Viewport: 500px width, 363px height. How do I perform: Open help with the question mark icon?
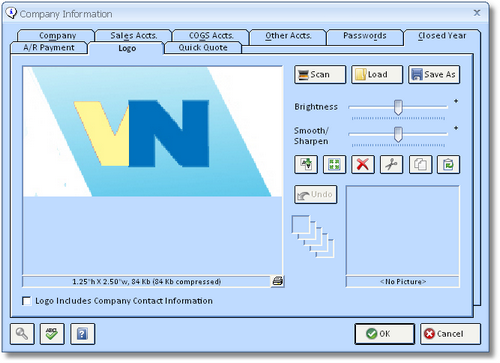pyautogui.click(x=83, y=334)
